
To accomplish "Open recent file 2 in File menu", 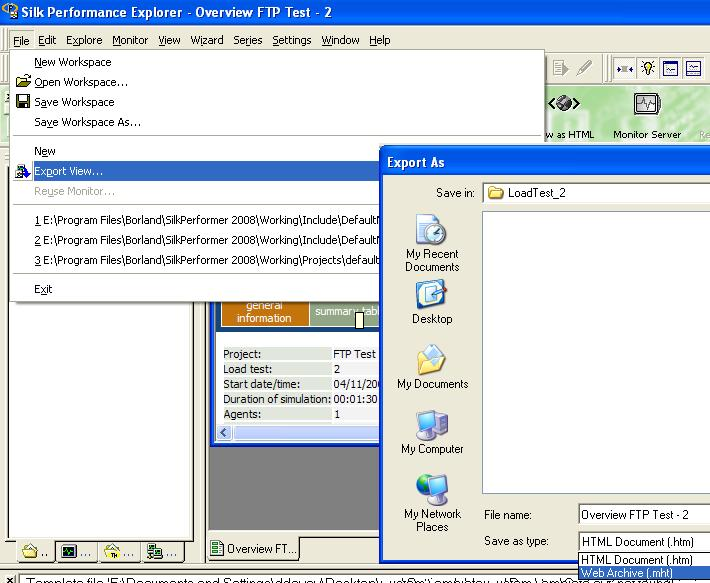I will click(x=207, y=240).
